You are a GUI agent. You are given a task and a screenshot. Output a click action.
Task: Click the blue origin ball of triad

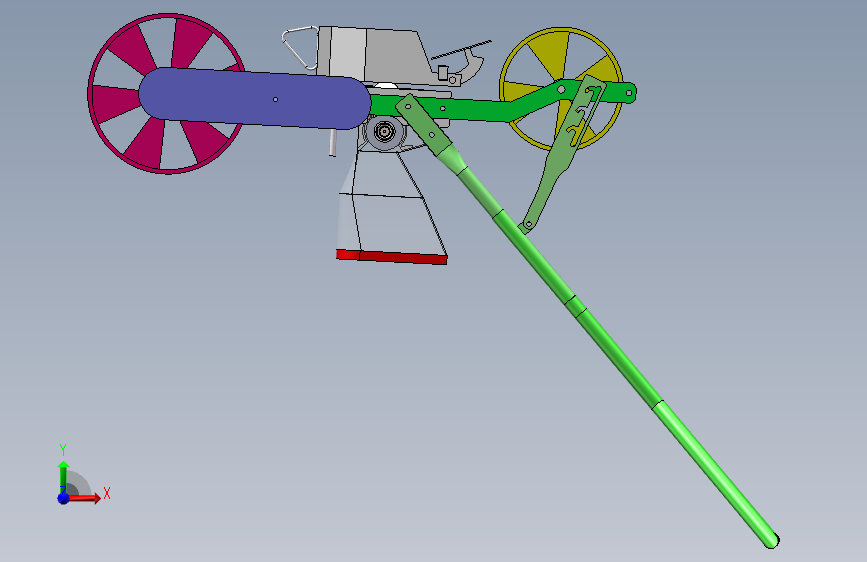point(64,498)
